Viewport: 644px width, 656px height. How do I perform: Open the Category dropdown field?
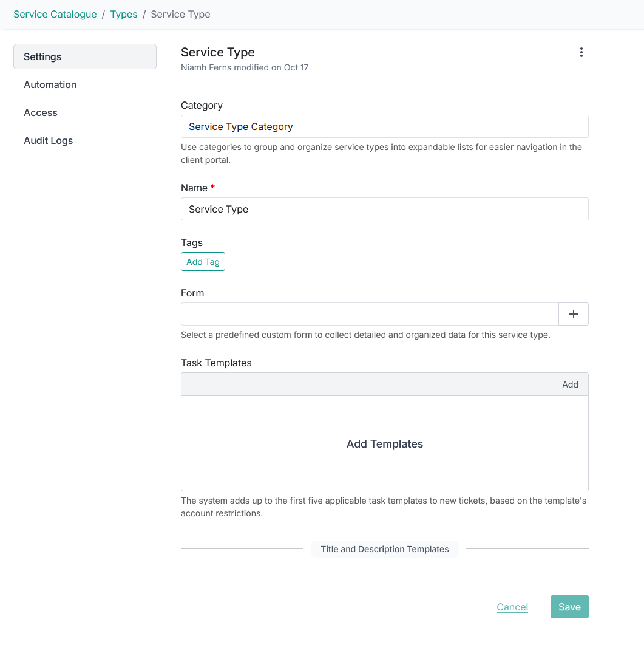coord(384,126)
